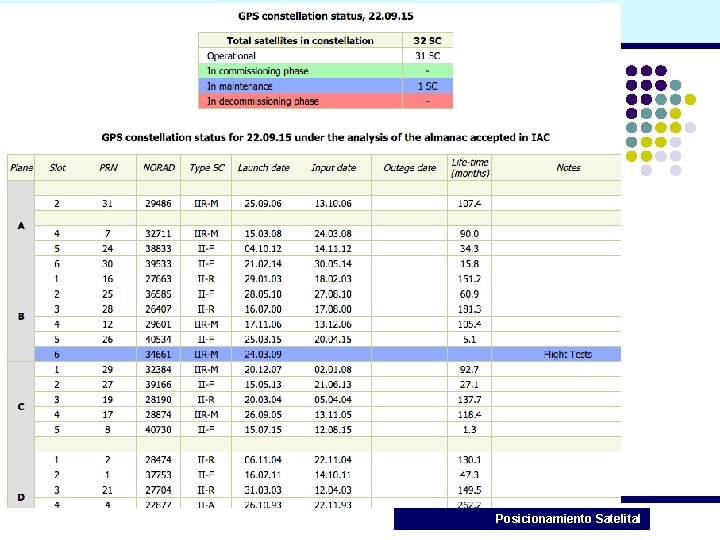Image resolution: width=720 pixels, height=540 pixels.
Task: Click launch date '15.03.08'
Action: (x=263, y=234)
